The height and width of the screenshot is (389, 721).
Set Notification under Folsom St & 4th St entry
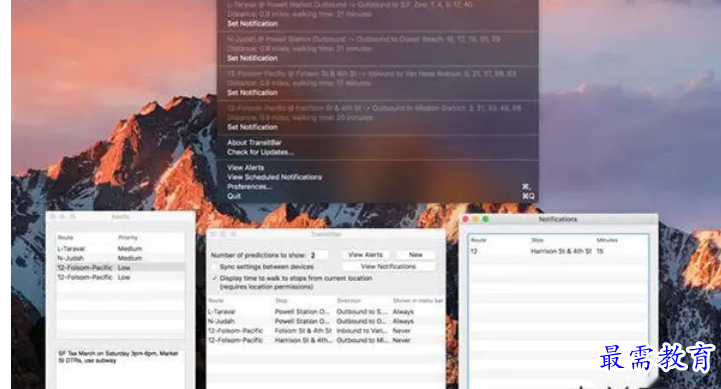[x=252, y=92]
